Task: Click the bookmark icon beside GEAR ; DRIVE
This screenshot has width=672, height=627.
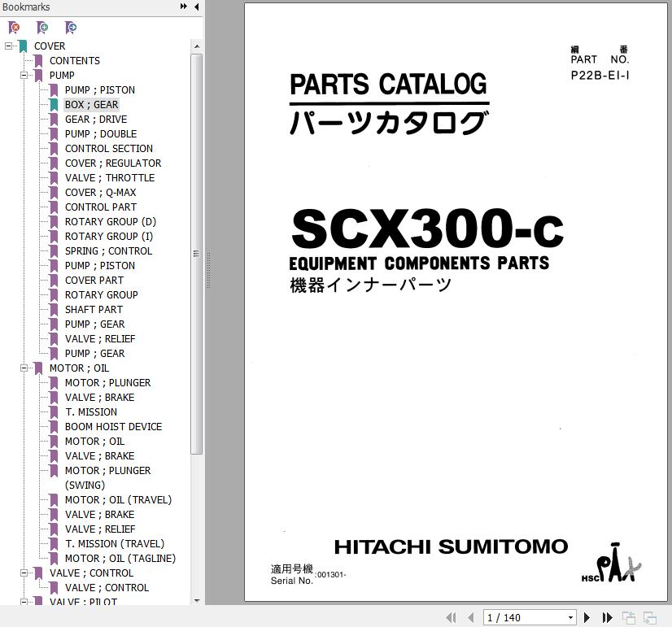Action: pyautogui.click(x=54, y=120)
